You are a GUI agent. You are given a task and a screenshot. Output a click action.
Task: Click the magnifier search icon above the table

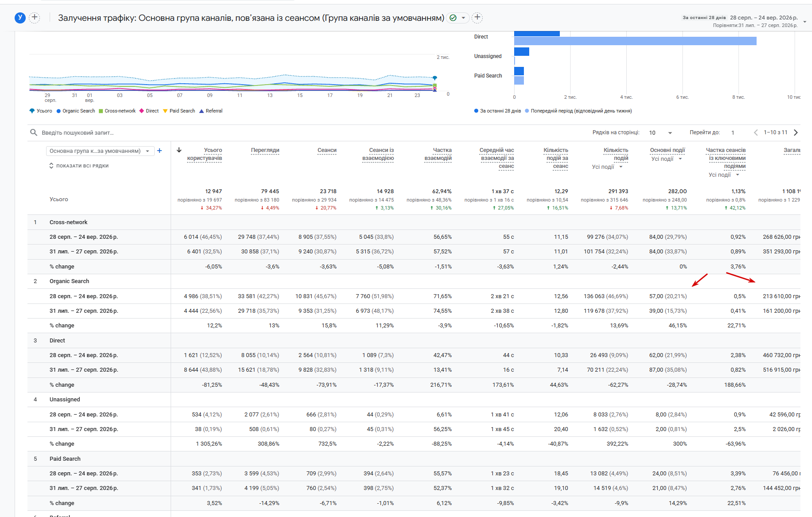34,132
